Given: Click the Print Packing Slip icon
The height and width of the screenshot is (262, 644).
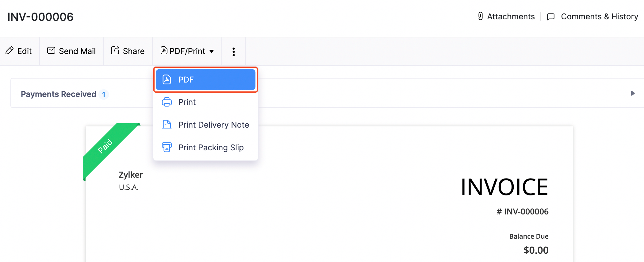Looking at the screenshot, I should click(x=167, y=148).
